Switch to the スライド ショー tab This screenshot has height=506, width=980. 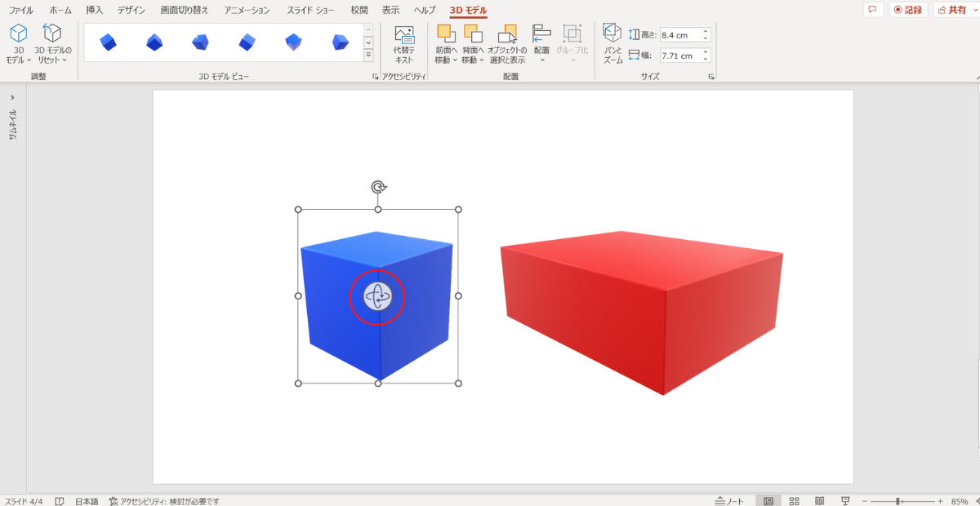(x=311, y=11)
